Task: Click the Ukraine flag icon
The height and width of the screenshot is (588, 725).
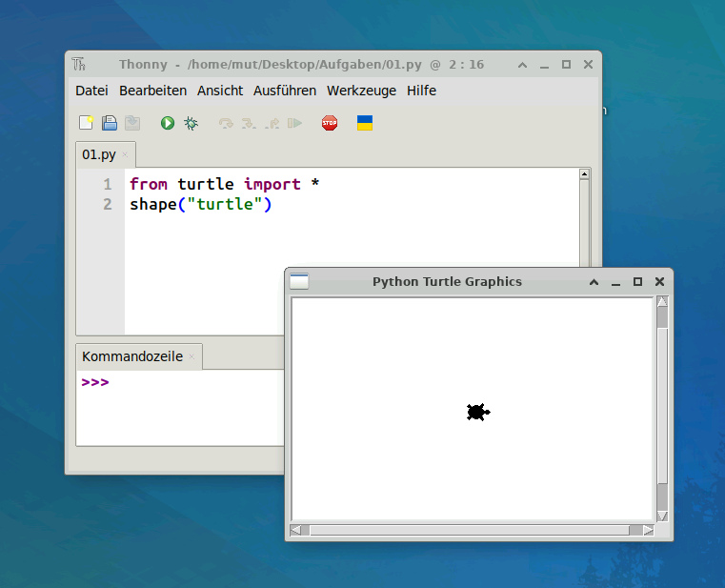Action: tap(364, 123)
